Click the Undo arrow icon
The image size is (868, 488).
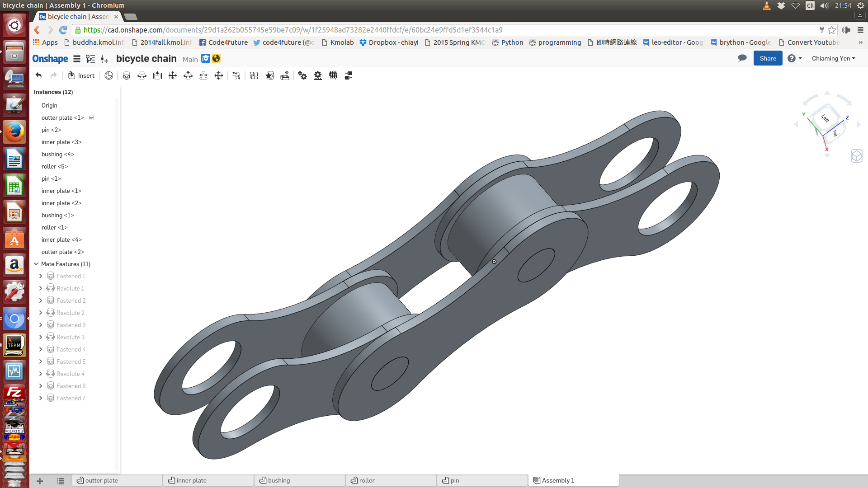click(x=38, y=75)
